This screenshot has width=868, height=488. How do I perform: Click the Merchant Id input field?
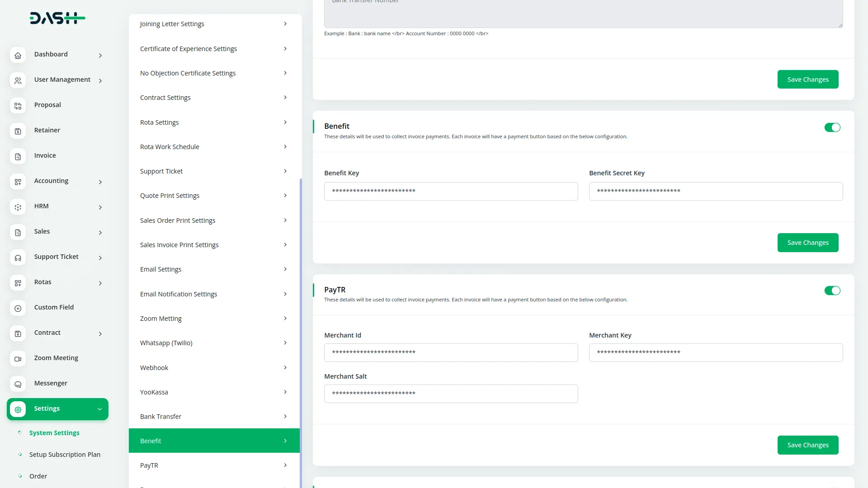click(451, 352)
